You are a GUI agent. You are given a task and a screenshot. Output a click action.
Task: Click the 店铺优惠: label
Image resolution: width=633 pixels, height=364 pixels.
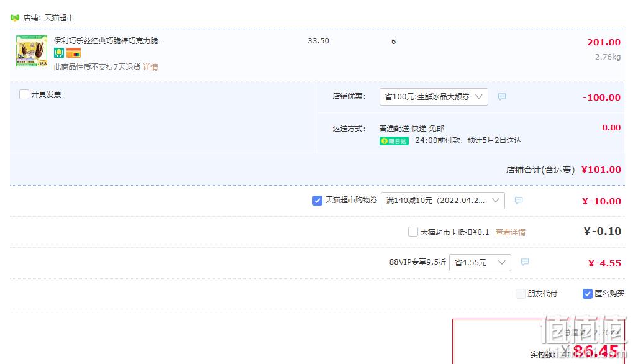[349, 96]
